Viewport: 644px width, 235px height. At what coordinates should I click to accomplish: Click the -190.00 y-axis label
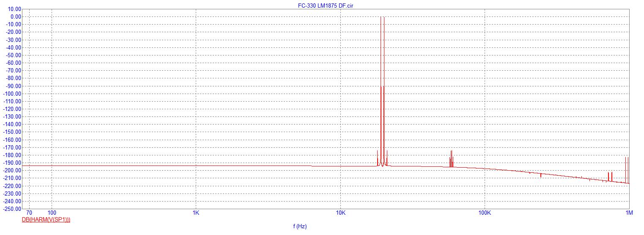coord(13,163)
